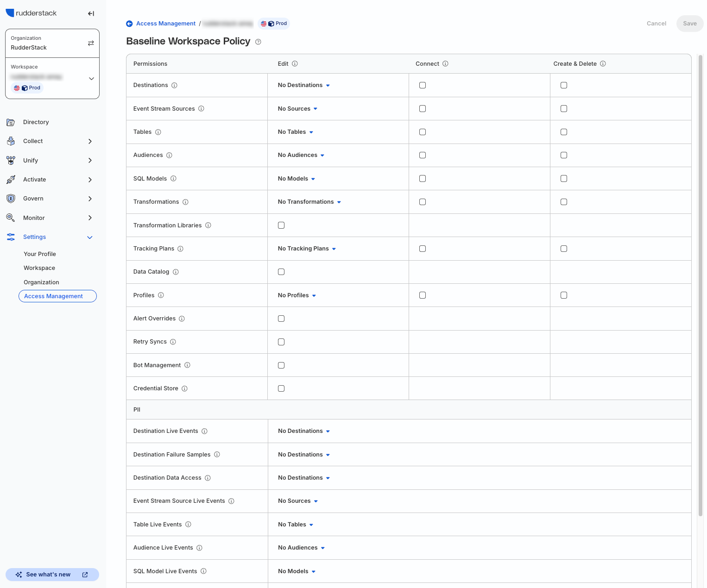The height and width of the screenshot is (588, 707).
Task: Click info icon next to Destination Live Events
Action: 204,431
